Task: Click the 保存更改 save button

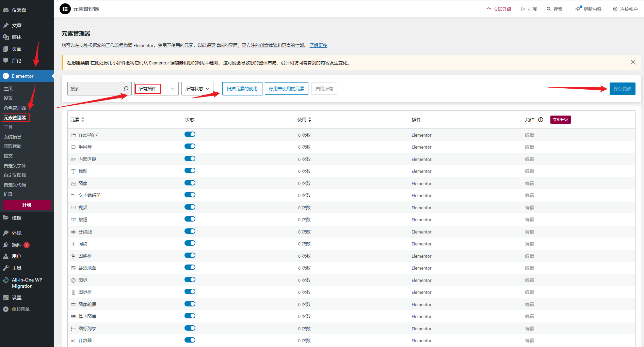Action: click(622, 89)
